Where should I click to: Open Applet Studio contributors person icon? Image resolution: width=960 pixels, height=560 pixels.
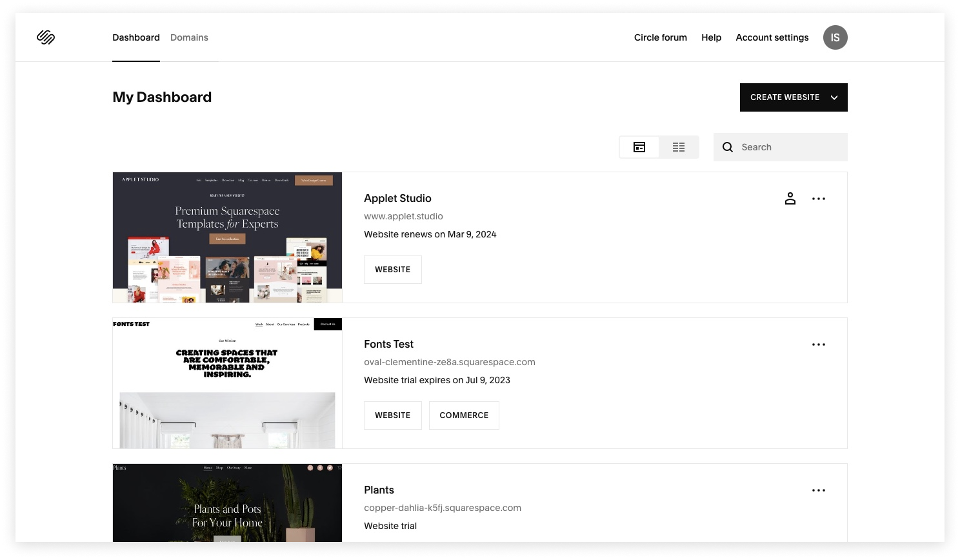click(790, 199)
